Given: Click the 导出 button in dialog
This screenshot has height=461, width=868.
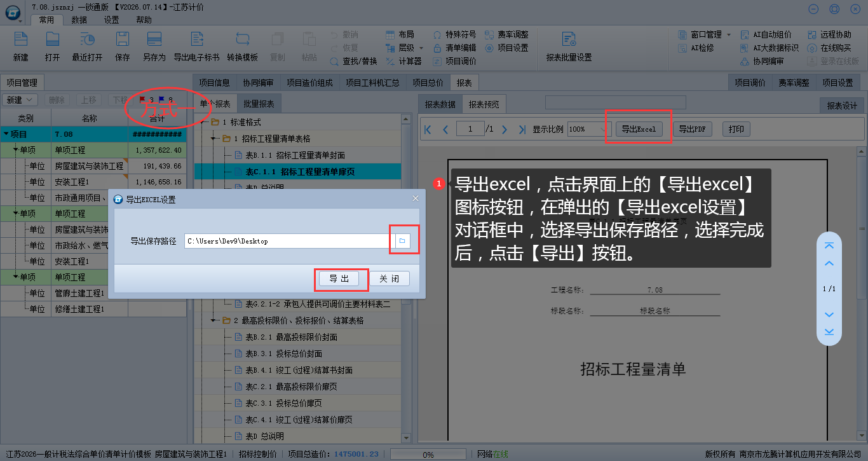Looking at the screenshot, I should click(339, 279).
